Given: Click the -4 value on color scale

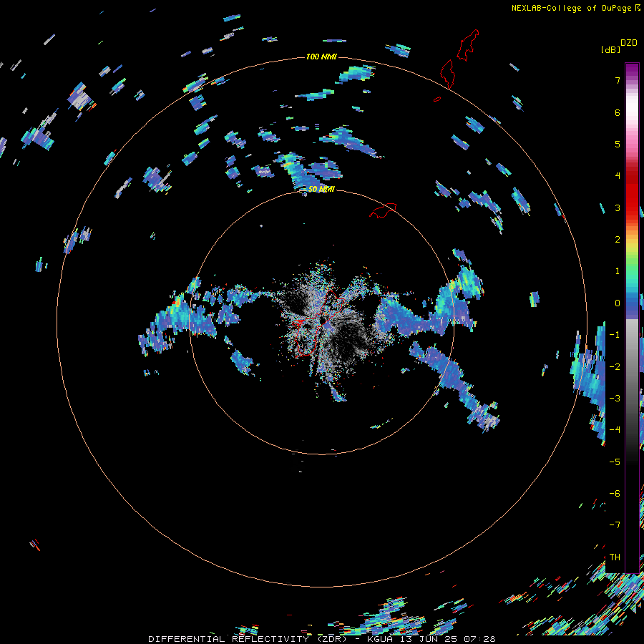Looking at the screenshot, I should pos(615,430).
